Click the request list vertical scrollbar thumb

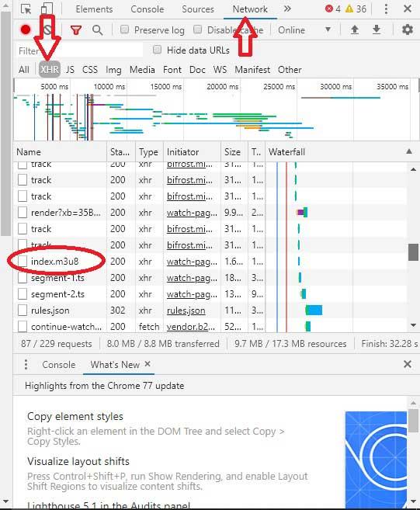point(413,252)
